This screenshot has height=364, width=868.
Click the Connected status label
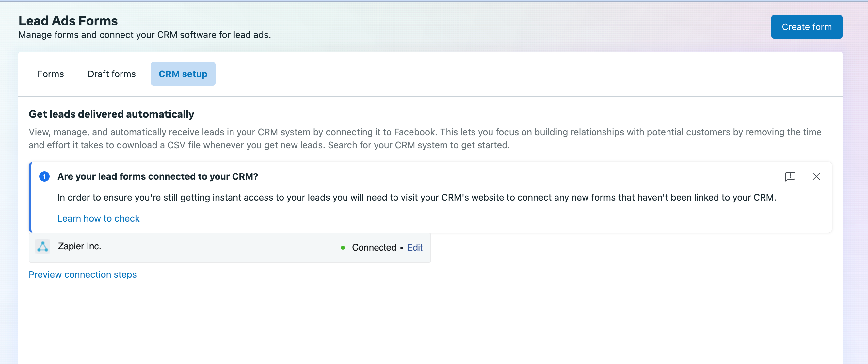click(x=374, y=247)
